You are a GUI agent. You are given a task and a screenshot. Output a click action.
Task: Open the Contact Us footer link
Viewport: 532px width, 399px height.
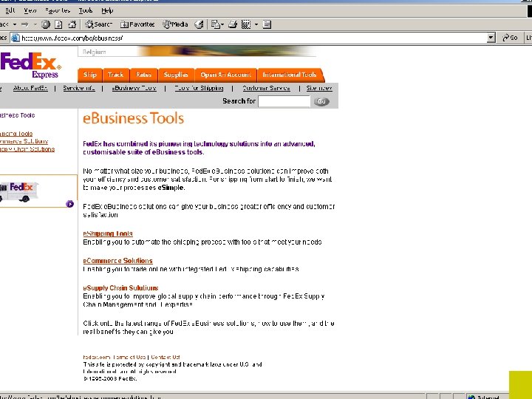(x=166, y=357)
